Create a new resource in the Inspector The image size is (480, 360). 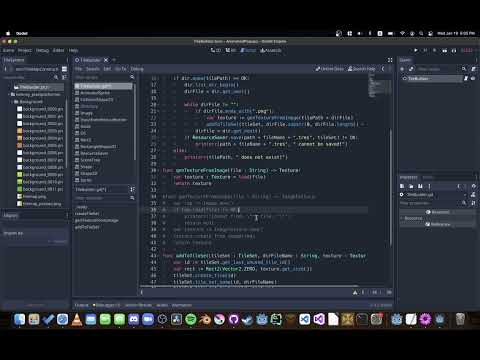pyautogui.click(x=402, y=186)
